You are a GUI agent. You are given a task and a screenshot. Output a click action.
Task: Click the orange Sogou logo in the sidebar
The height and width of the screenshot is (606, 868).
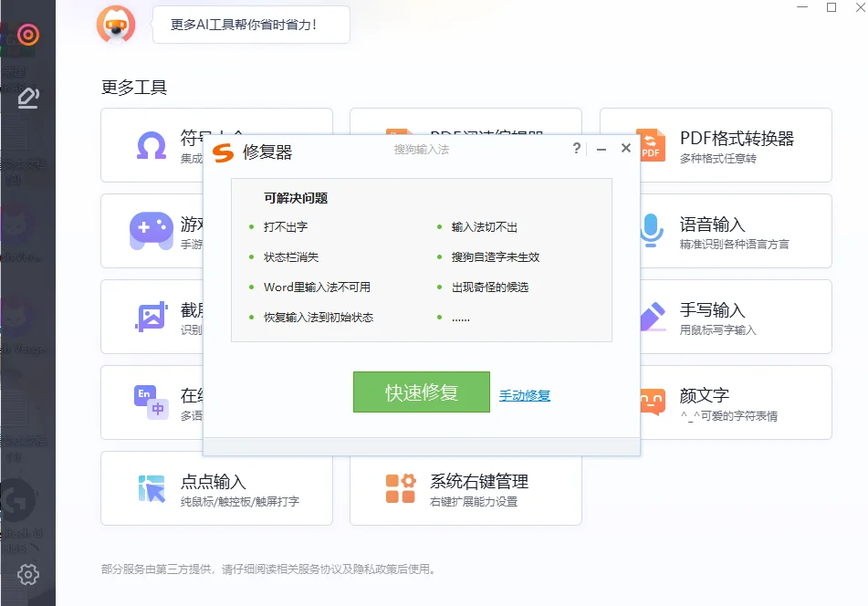28,35
